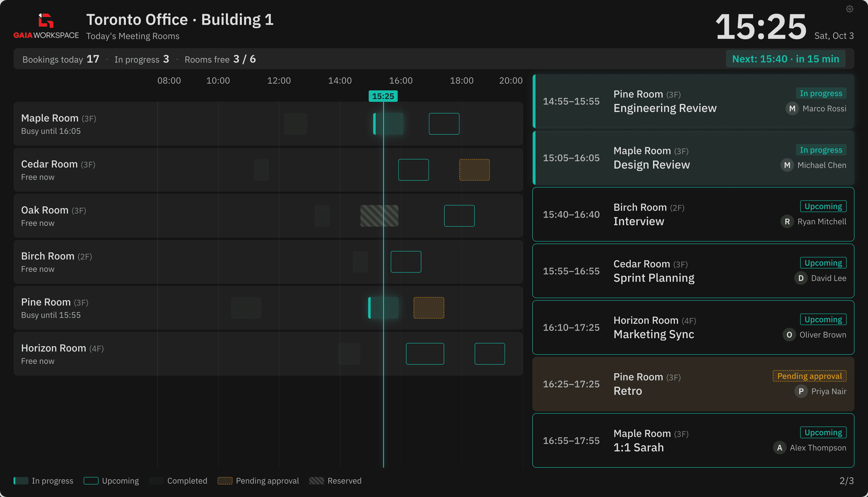The height and width of the screenshot is (497, 868).
Task: Open the Engineering Review booking card
Action: click(693, 101)
